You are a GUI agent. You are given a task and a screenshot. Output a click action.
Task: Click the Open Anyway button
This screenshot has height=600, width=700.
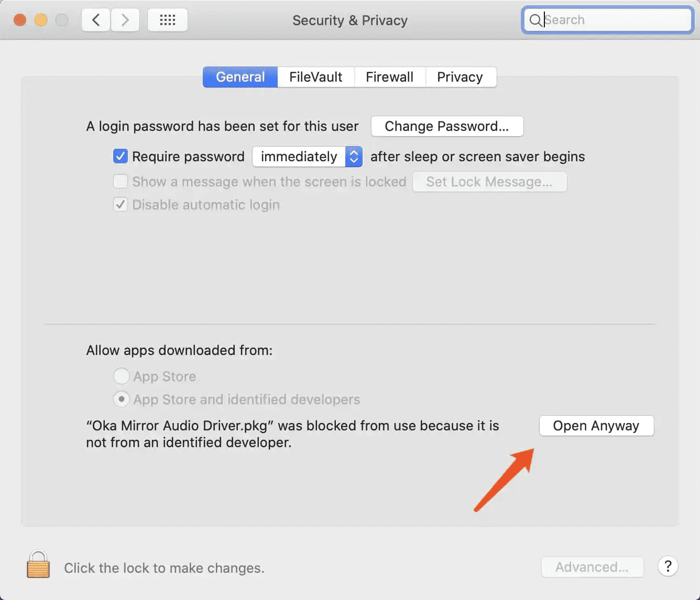click(596, 426)
